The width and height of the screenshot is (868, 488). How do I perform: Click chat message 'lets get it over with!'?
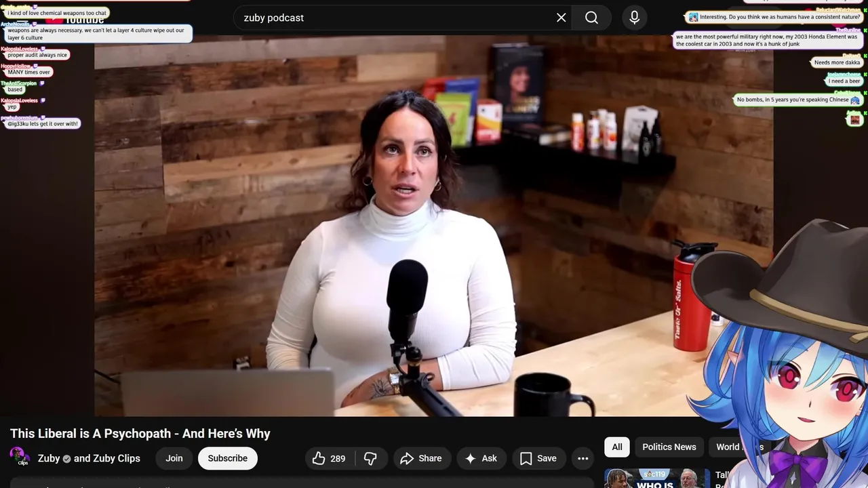[42, 123]
